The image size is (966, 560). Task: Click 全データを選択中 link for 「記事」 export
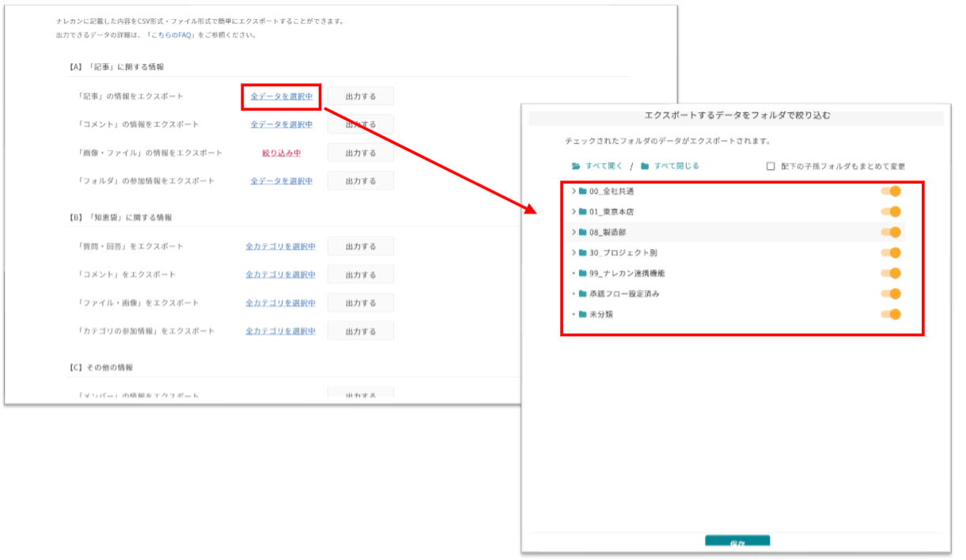point(282,96)
